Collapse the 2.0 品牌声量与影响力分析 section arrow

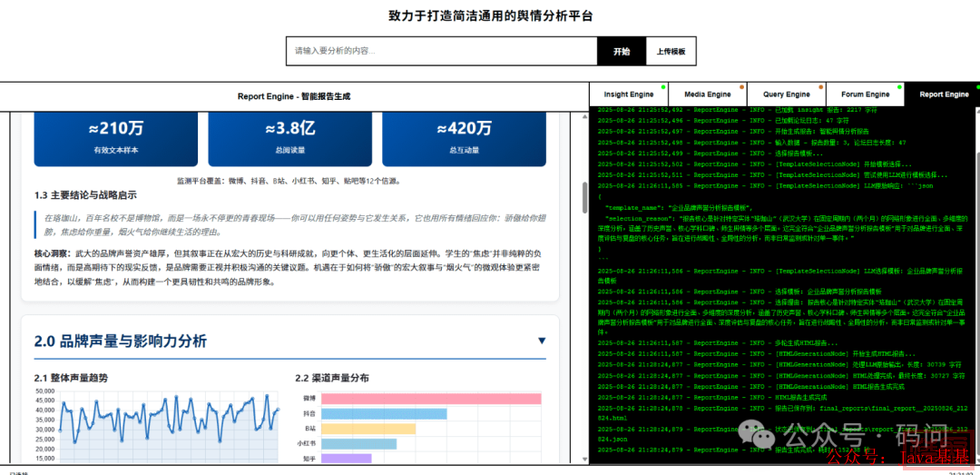(542, 341)
